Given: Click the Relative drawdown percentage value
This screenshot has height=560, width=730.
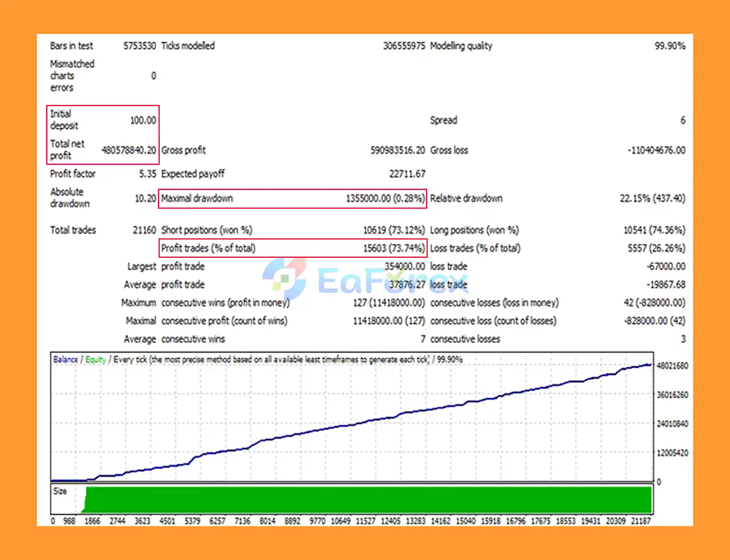Looking at the screenshot, I should coord(652,198).
